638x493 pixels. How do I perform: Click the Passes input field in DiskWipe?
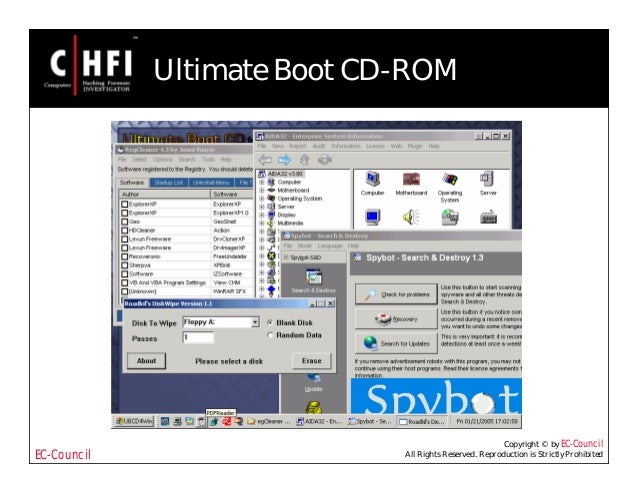(198, 337)
